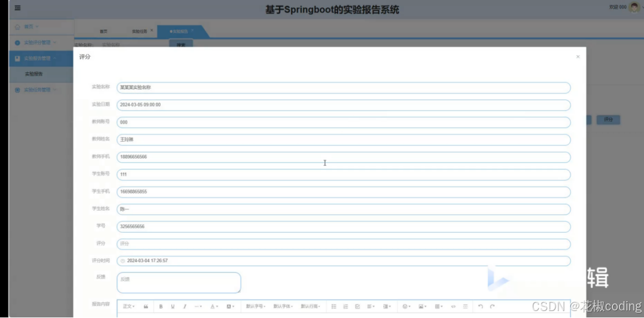Click the 实验名称 input field
This screenshot has height=318, width=644.
click(343, 88)
